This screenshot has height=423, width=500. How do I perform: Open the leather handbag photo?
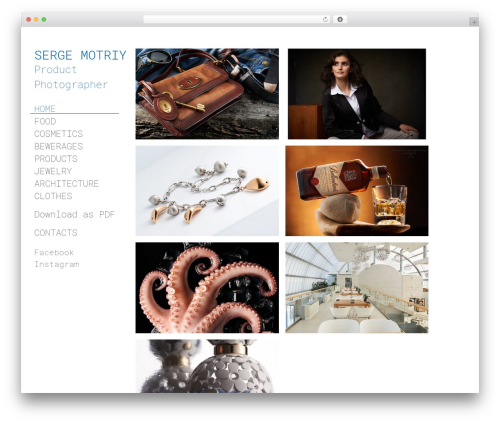pos(207,94)
